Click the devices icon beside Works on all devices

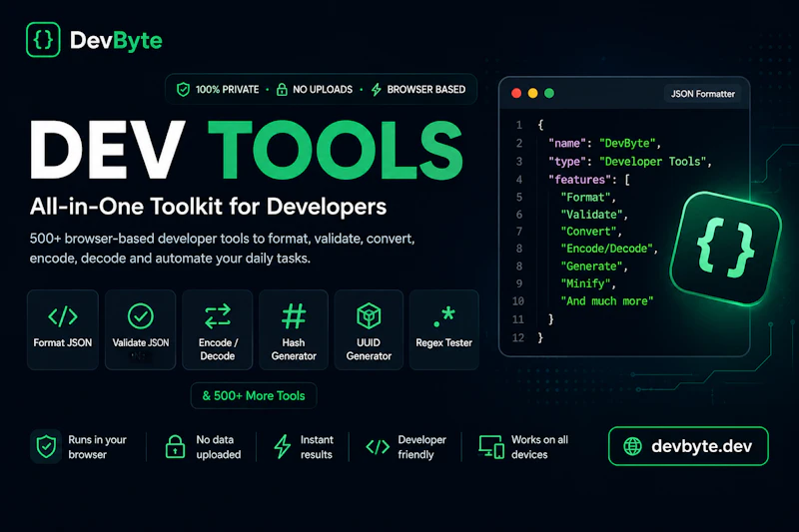click(x=491, y=447)
